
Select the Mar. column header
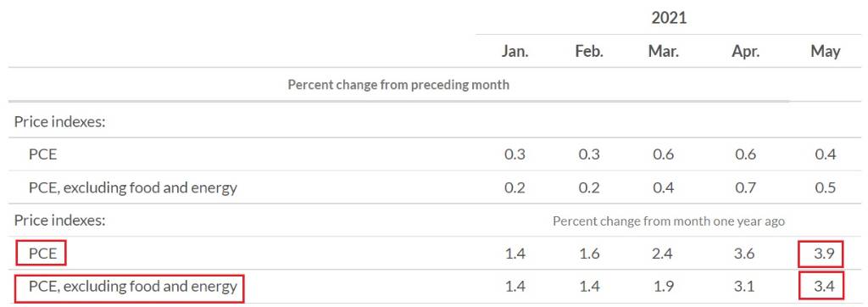663,52
